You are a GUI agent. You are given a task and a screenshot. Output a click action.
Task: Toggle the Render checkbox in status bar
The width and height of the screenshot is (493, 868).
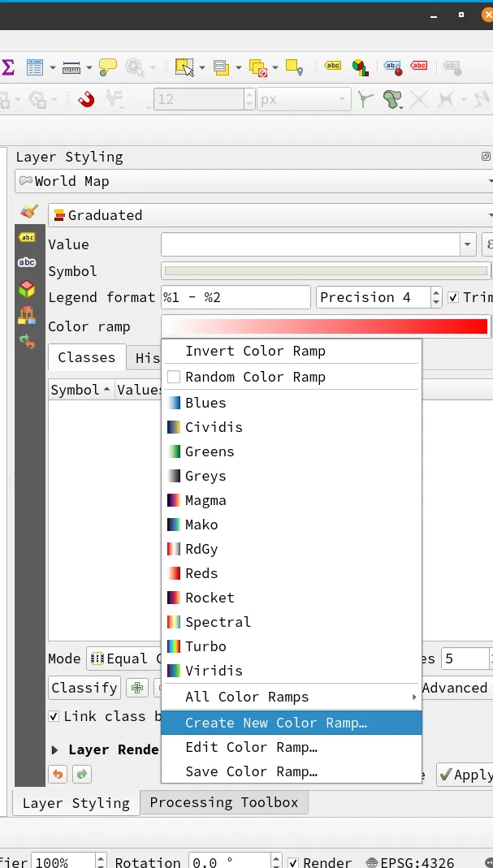[x=293, y=862]
